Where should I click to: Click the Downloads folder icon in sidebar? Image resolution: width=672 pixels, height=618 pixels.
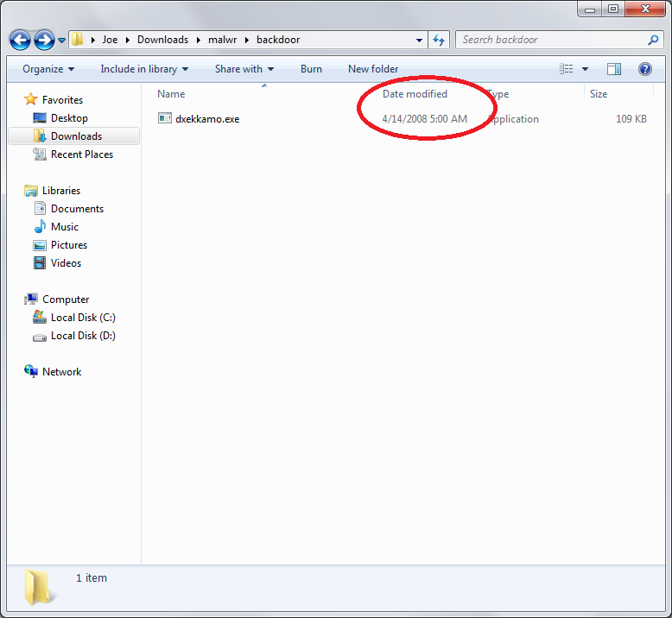pos(40,136)
